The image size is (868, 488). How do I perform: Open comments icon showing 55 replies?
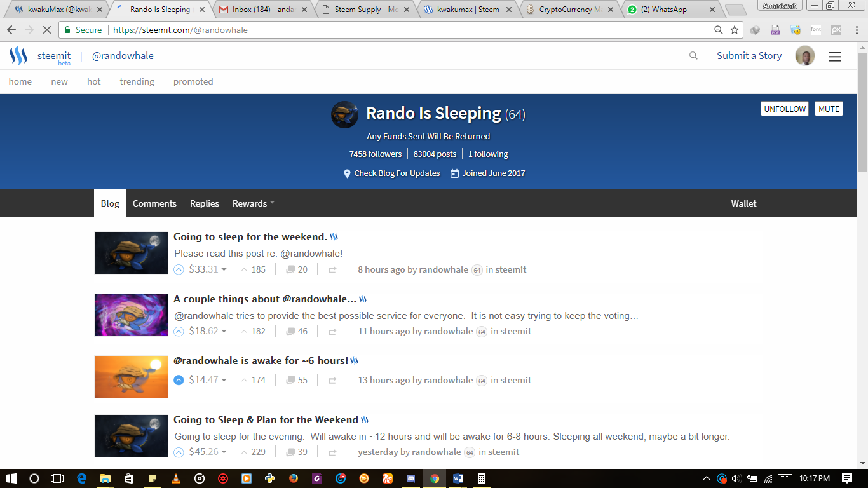click(297, 380)
